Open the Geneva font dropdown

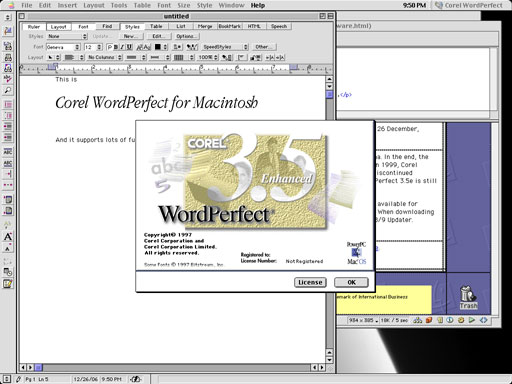tap(63, 47)
